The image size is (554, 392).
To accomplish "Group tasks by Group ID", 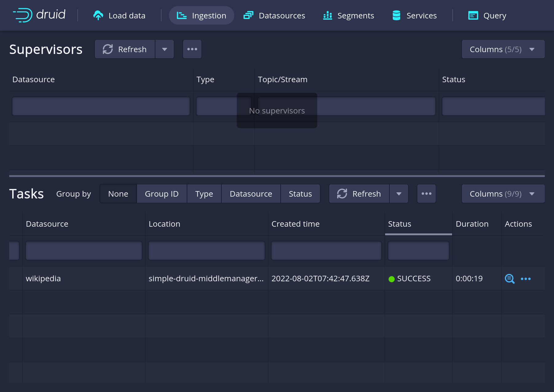I will 162,194.
